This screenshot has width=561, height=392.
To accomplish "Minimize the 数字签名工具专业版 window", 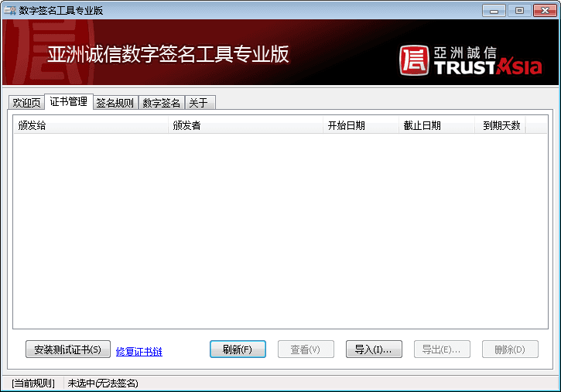I will tap(494, 10).
